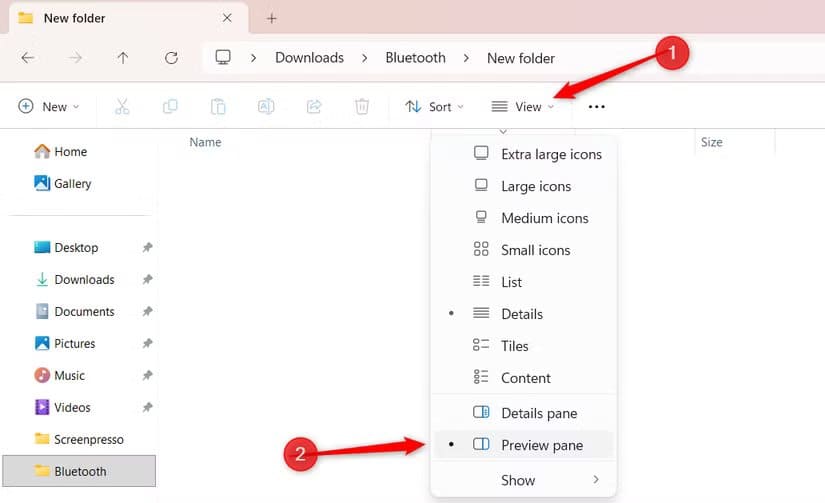825x503 pixels.
Task: Unpin Desktop using its pin icon
Action: point(147,247)
